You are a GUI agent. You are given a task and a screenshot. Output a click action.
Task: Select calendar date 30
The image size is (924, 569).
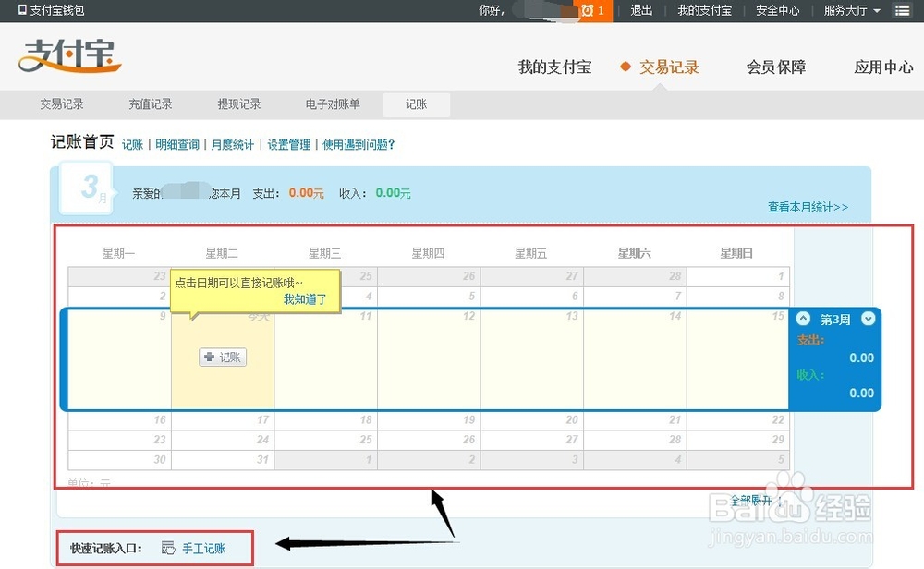(x=119, y=459)
